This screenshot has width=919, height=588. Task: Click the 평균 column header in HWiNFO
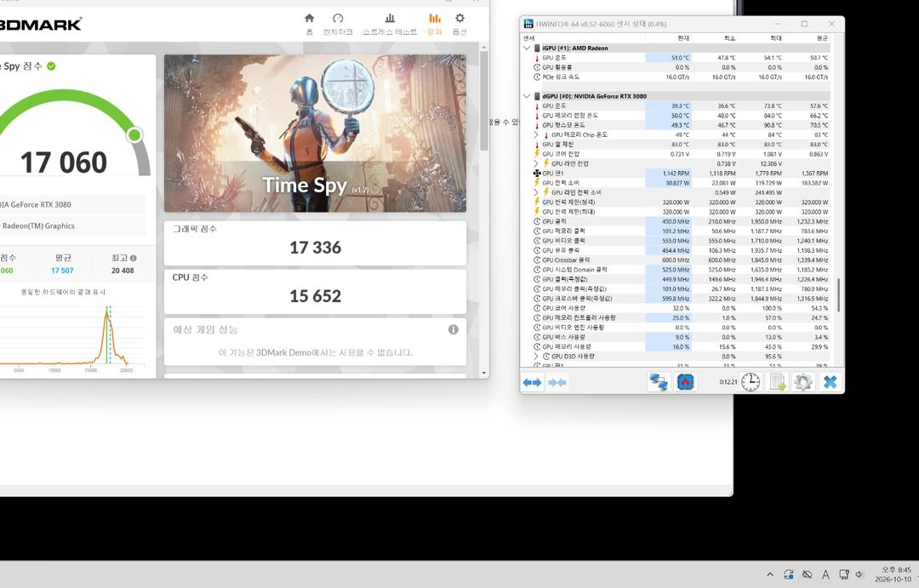point(822,38)
